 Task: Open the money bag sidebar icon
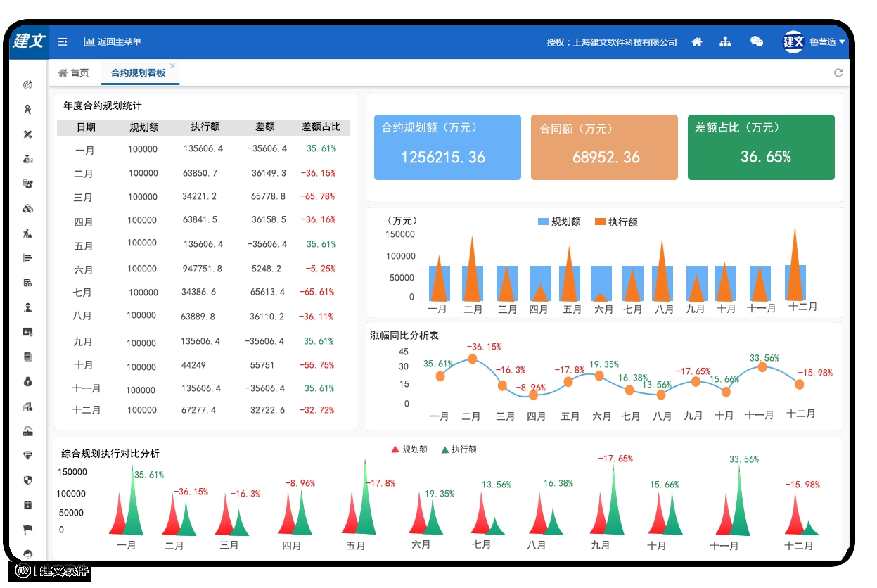(28, 382)
